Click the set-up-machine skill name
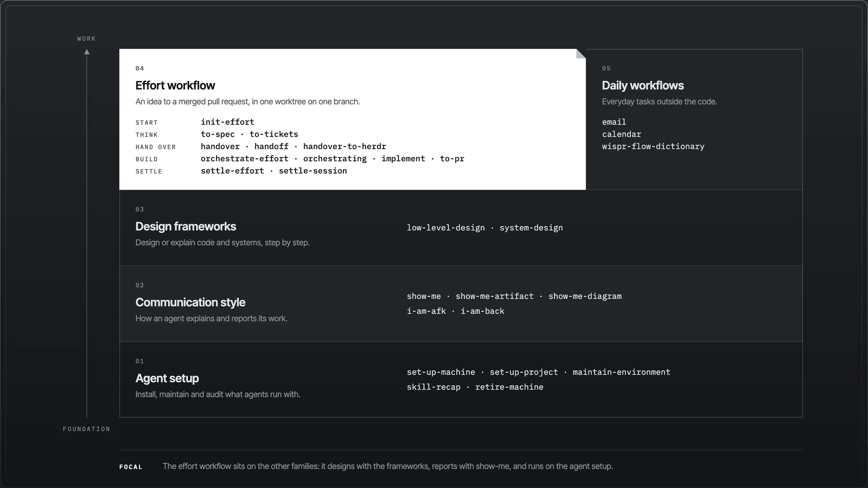Viewport: 868px width, 488px height. (441, 372)
